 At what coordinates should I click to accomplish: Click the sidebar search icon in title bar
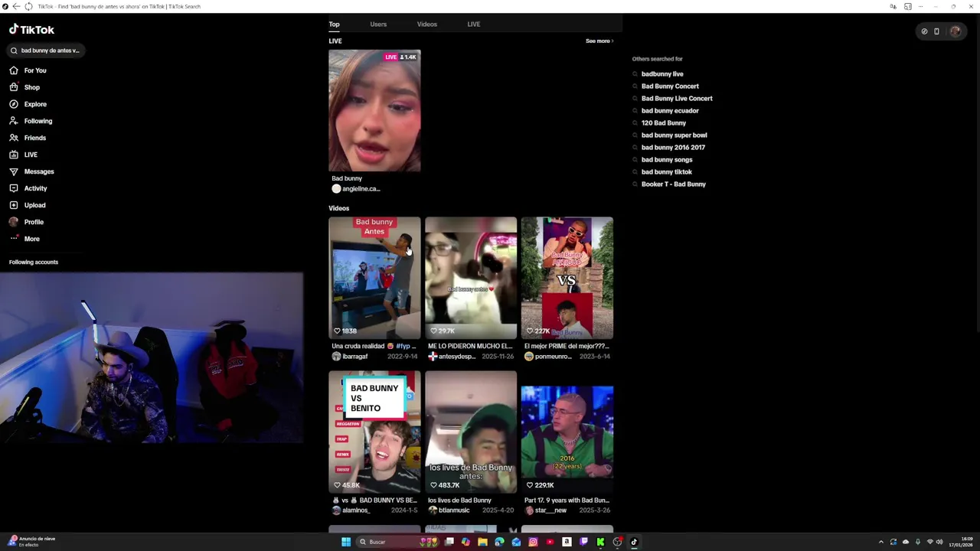click(907, 6)
